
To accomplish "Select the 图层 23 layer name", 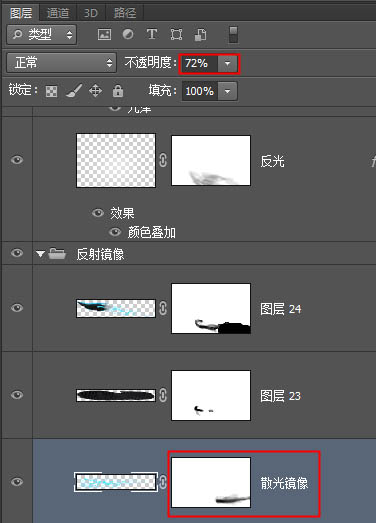I will (x=281, y=396).
